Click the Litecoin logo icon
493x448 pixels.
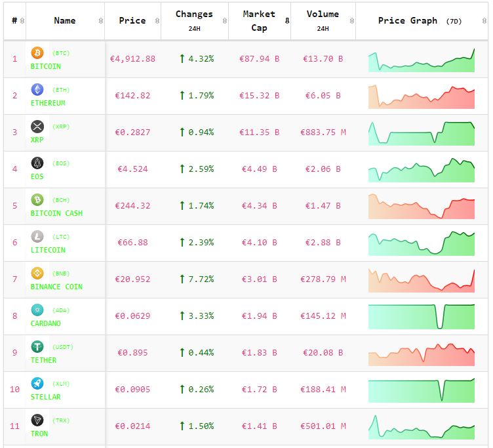pos(37,237)
